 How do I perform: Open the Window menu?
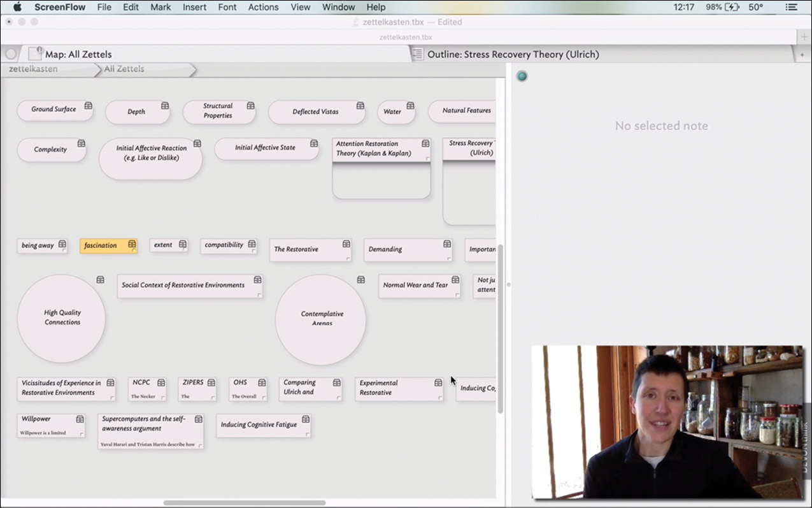338,7
